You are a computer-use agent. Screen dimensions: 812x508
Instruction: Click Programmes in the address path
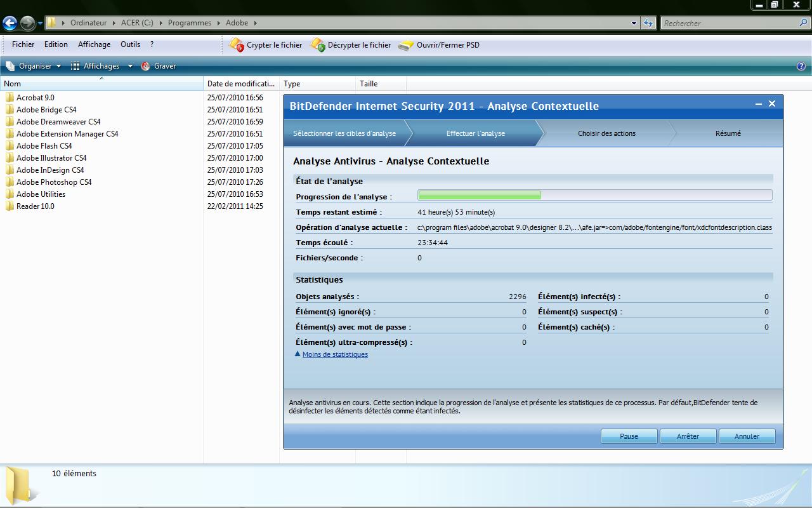pos(189,23)
